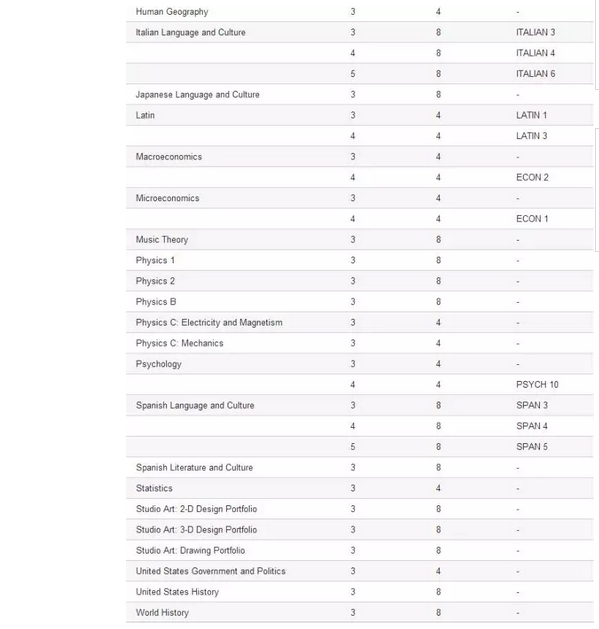Click Spanish Language and Culture exam name
The image size is (599, 629).
(195, 406)
